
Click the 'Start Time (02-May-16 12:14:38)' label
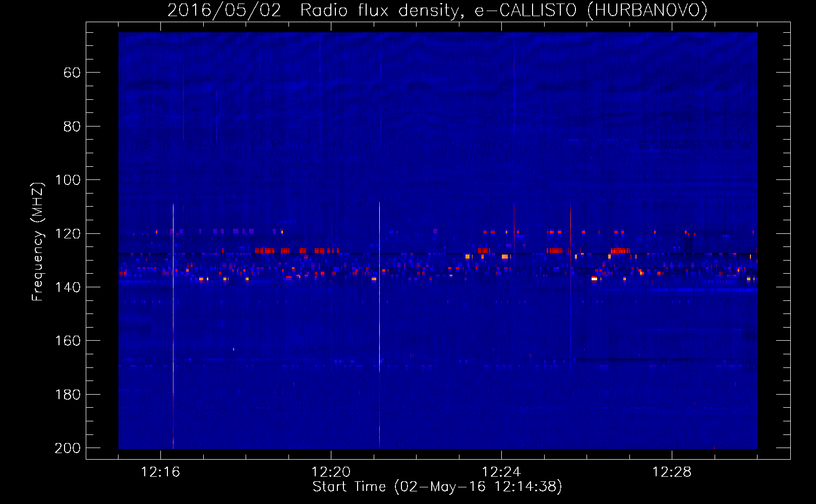(437, 487)
